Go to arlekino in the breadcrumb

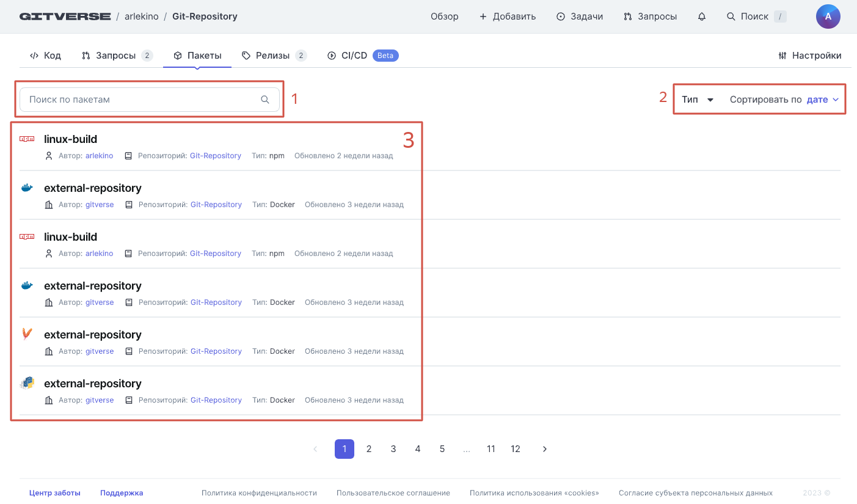[x=141, y=16]
